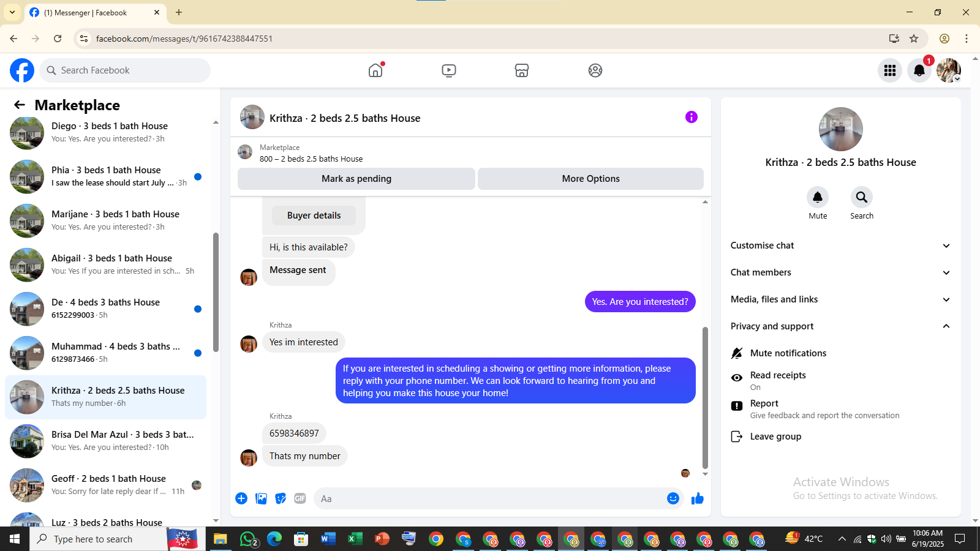Image resolution: width=980 pixels, height=551 pixels.
Task: Click the address bar URL
Action: coord(184,39)
